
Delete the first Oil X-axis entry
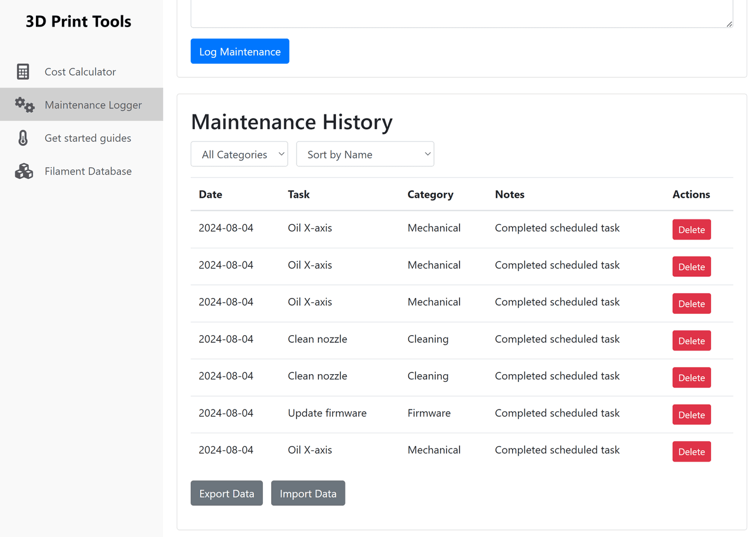pyautogui.click(x=691, y=230)
